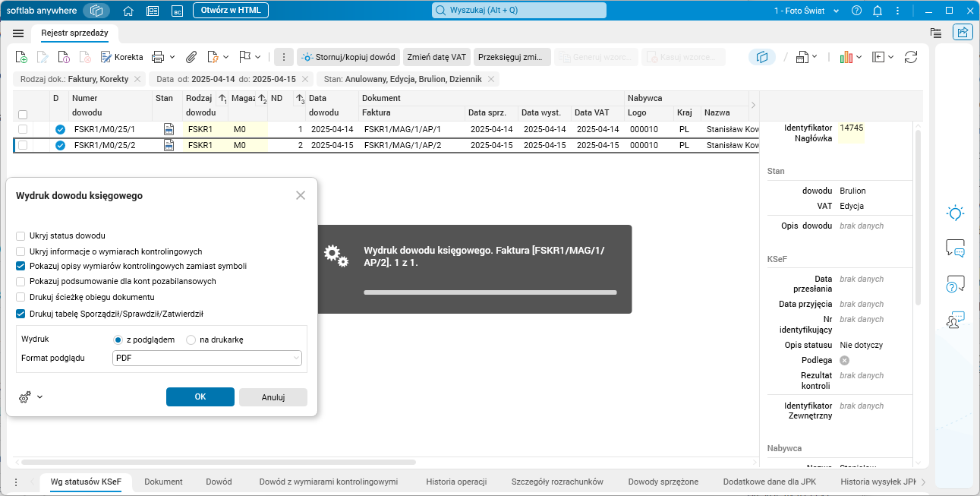The height and width of the screenshot is (496, 980).
Task: Click the OK button in print dialog
Action: [200, 396]
